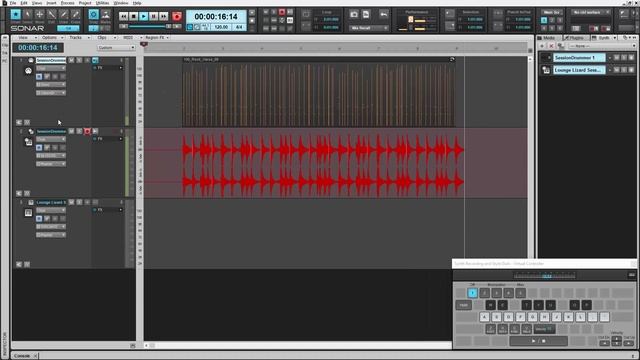Viewport: 640px width, 360px height.
Task: Select the Draw tool
Action: tap(63, 15)
